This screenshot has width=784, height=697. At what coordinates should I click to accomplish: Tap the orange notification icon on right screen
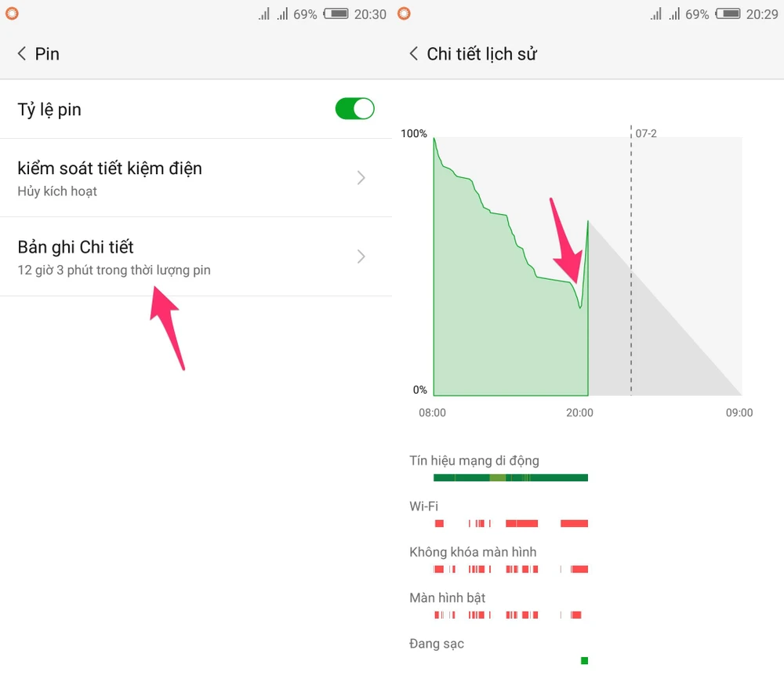pos(404,13)
